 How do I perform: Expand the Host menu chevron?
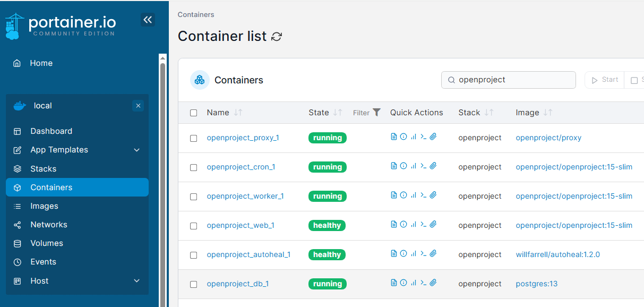click(136, 280)
